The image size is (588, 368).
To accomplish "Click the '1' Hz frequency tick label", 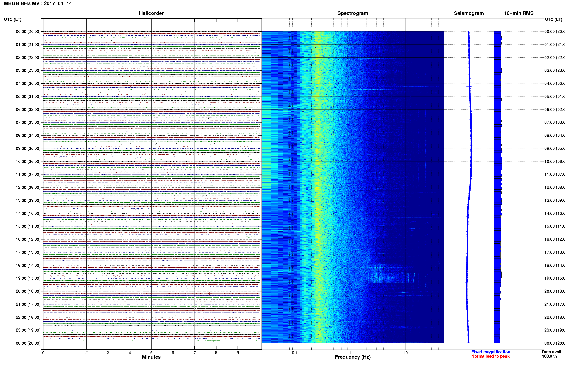I will [x=350, y=353].
